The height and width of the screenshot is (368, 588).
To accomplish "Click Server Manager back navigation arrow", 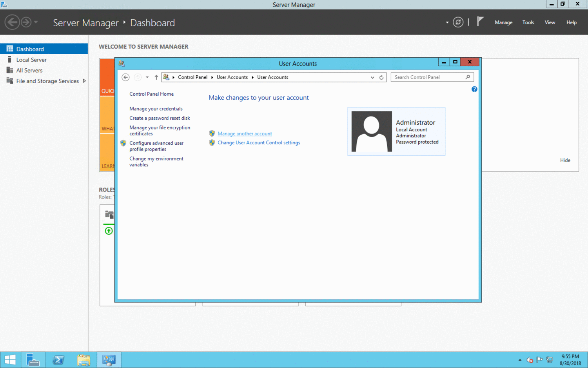I will (12, 22).
